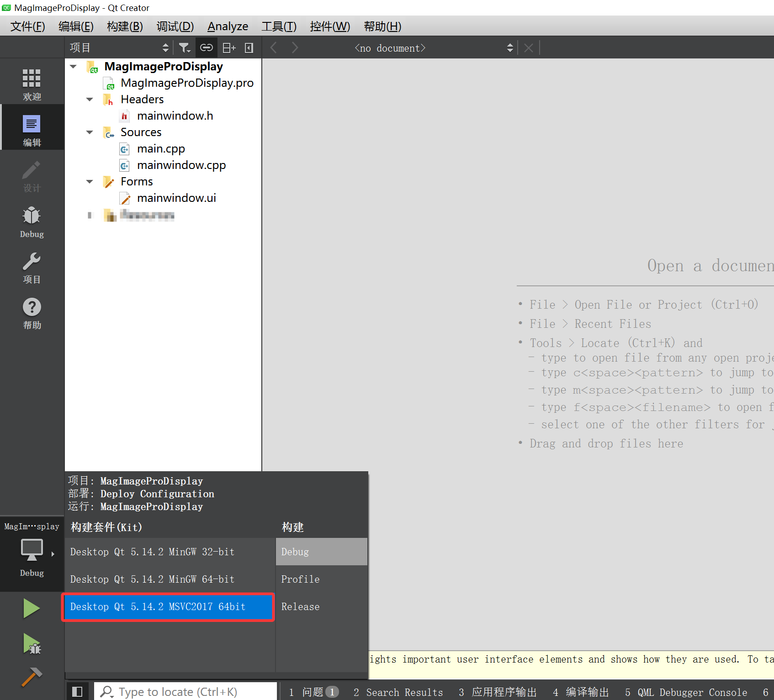The width and height of the screenshot is (774, 700).
Task: Split the project sidebar pane
Action: 228,48
